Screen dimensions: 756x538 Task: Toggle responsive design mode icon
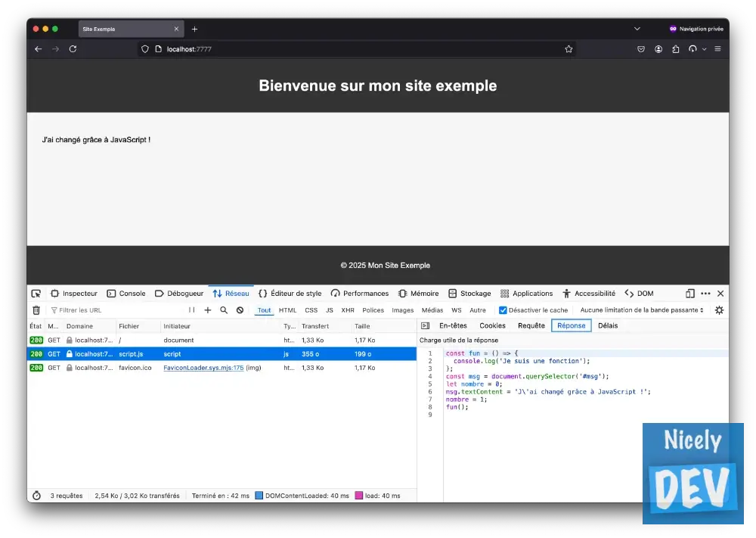pos(690,294)
